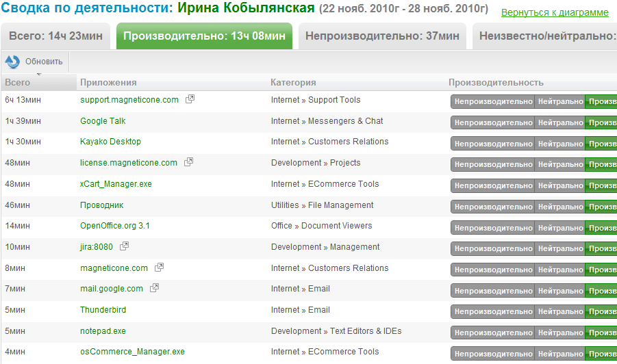The image size is (617, 364).
Task: Open the Thunderbird application link
Action: 103,310
